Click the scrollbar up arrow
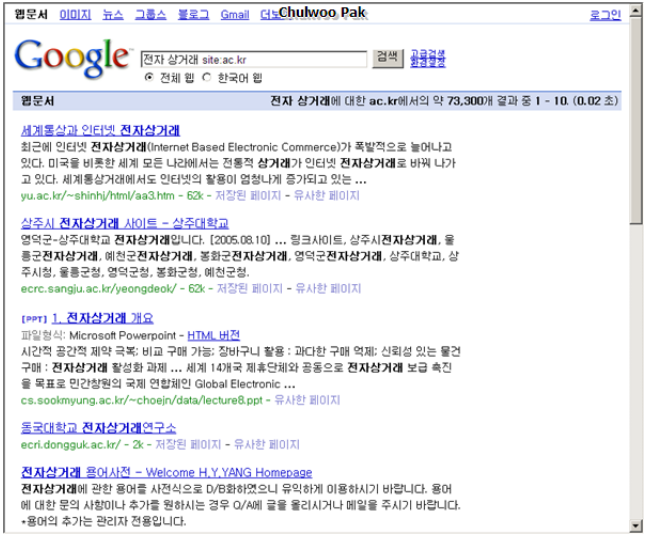 click(x=636, y=10)
